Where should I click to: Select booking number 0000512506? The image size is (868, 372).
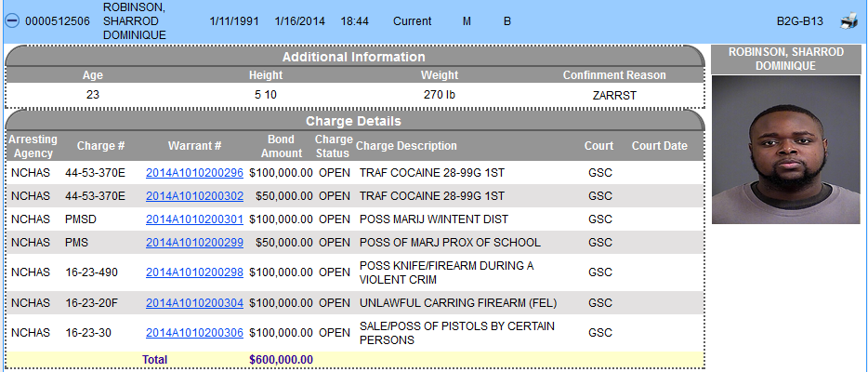(x=58, y=21)
